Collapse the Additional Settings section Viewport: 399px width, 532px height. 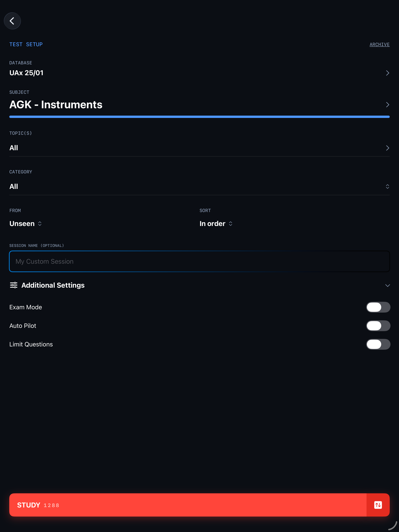coord(387,285)
